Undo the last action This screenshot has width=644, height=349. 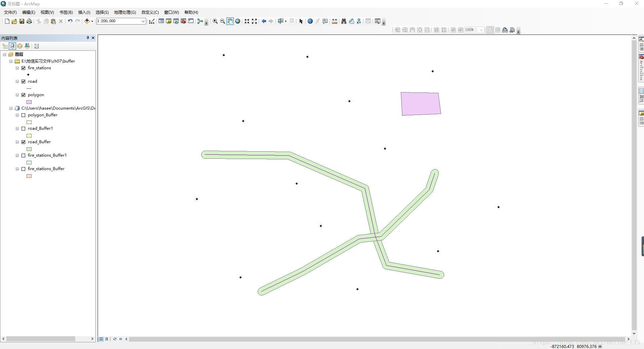tap(70, 21)
